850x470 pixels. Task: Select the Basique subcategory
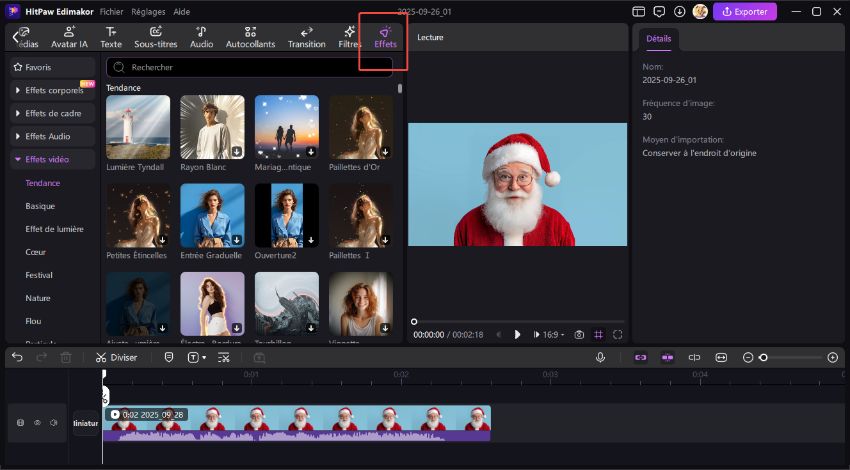[40, 206]
